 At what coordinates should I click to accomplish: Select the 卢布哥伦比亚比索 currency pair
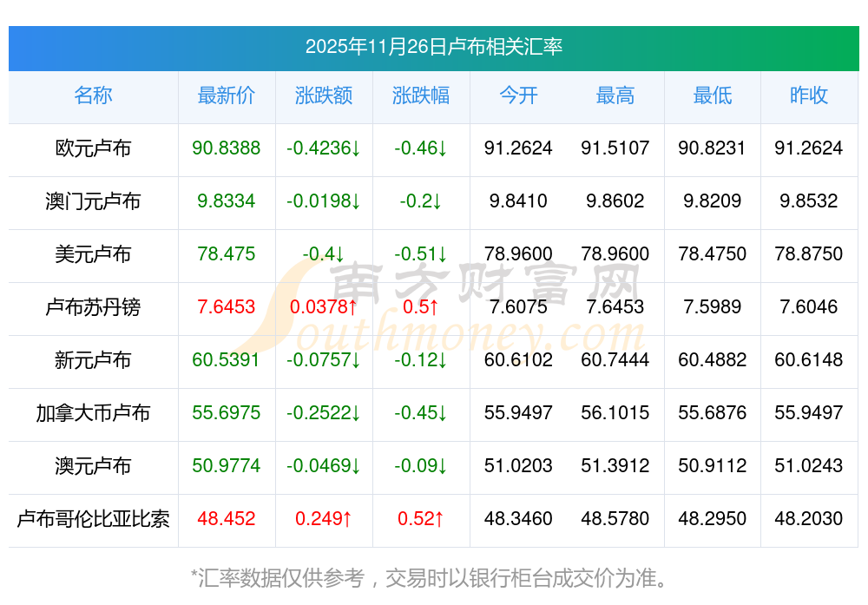click(x=93, y=519)
